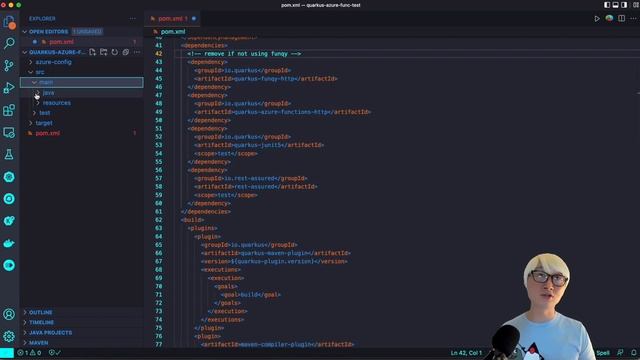Open the Manage gear menu

(9, 336)
